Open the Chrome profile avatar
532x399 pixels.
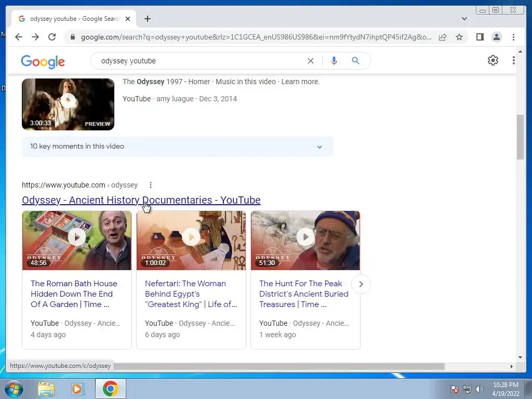496,37
